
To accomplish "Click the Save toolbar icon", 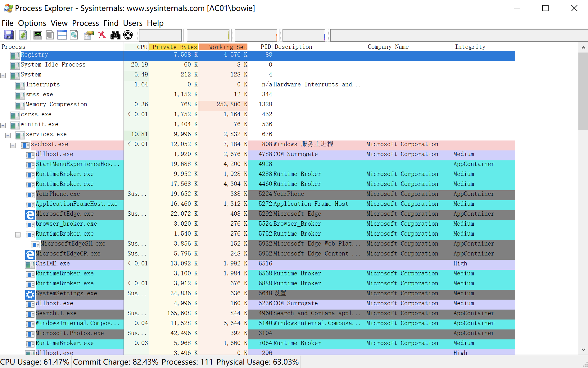I will [9, 35].
